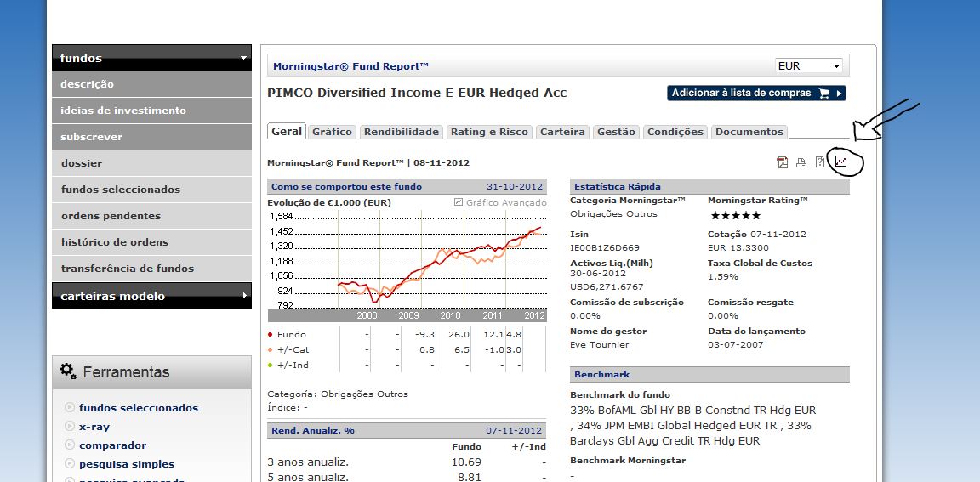
Task: Switch to the Gráfico tab
Action: [x=332, y=132]
